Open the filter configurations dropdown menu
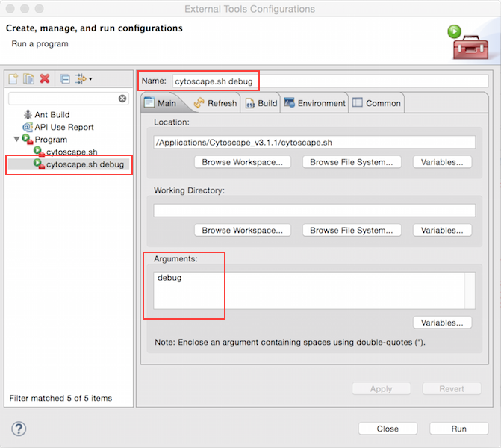501x448 pixels. pos(84,78)
